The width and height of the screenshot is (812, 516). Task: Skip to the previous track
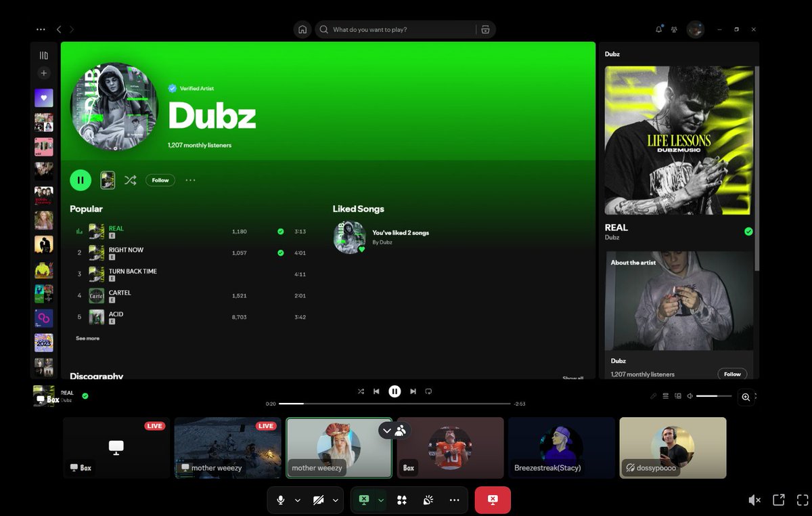pyautogui.click(x=376, y=391)
